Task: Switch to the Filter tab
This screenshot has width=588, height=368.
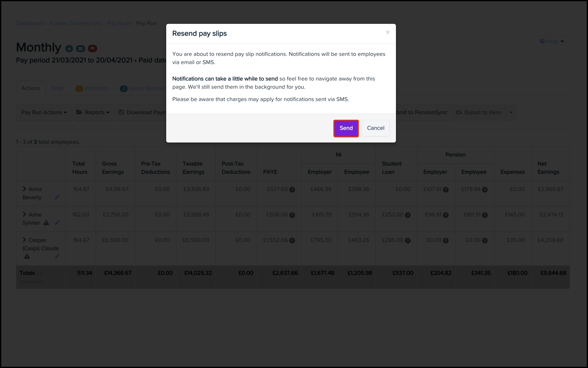Action: point(58,88)
